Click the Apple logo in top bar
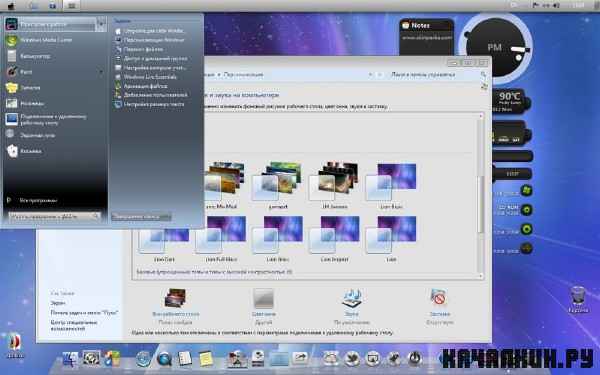 pyautogui.click(x=11, y=5)
